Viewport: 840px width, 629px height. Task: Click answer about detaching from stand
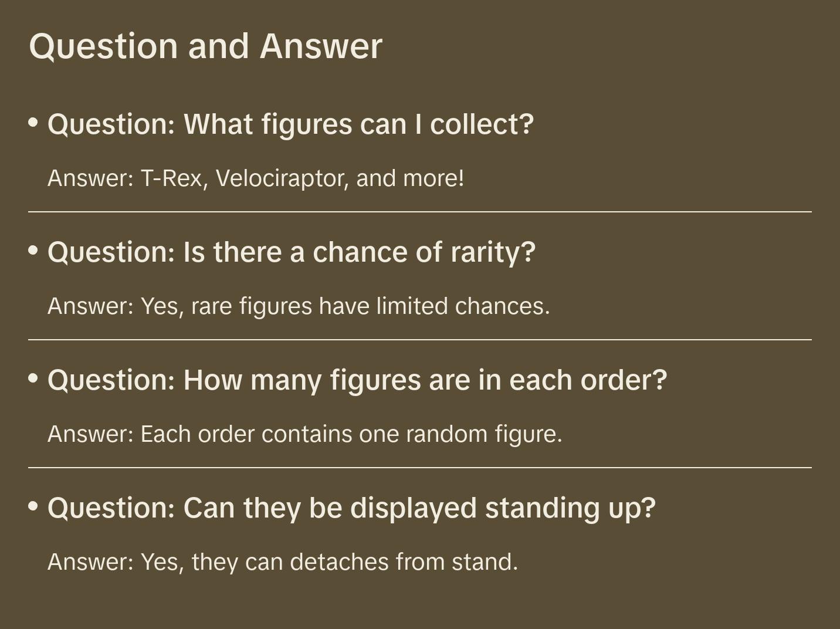(283, 562)
